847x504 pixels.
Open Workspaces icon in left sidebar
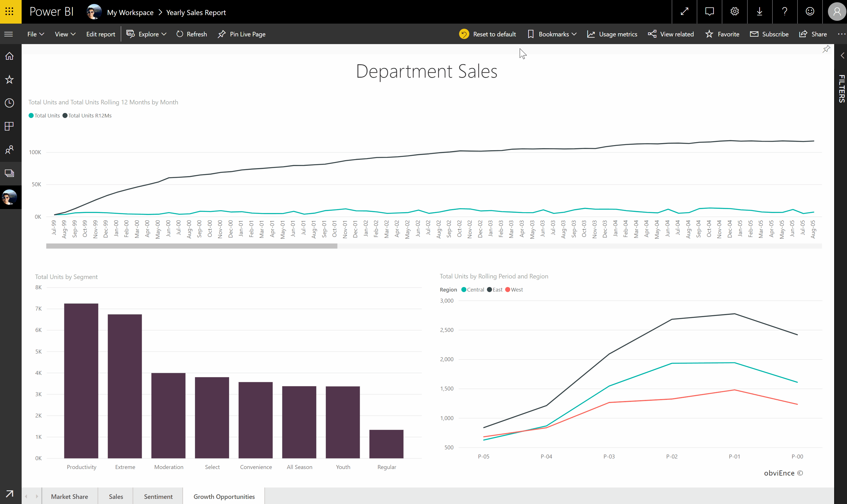pos(9,173)
